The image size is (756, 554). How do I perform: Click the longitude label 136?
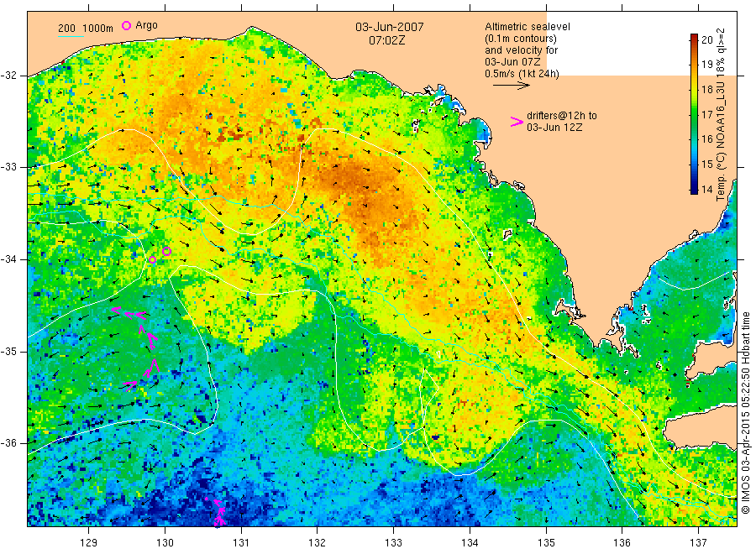click(x=622, y=543)
